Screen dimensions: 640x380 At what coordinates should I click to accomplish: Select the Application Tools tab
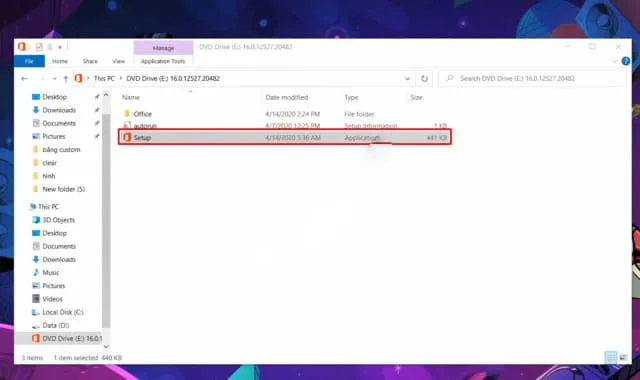[163, 61]
